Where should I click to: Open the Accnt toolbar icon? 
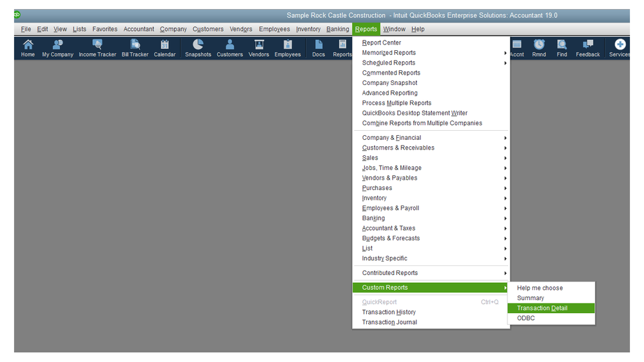(x=516, y=48)
